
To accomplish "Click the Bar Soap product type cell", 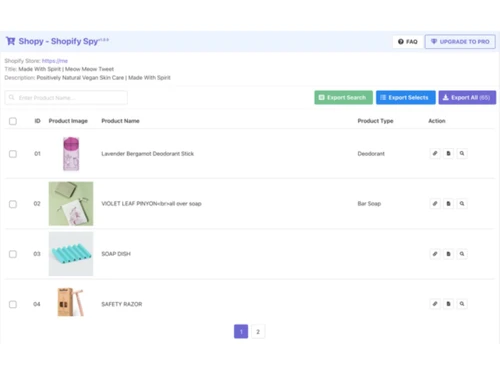I will (369, 204).
